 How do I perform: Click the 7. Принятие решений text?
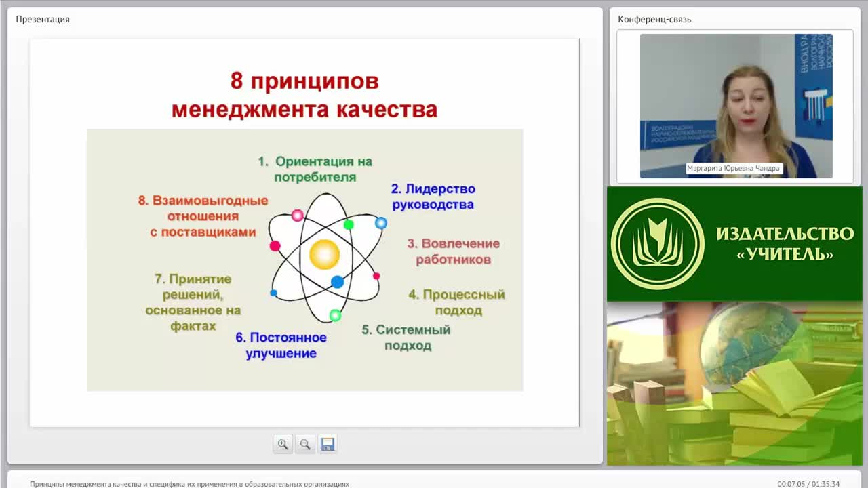193,302
